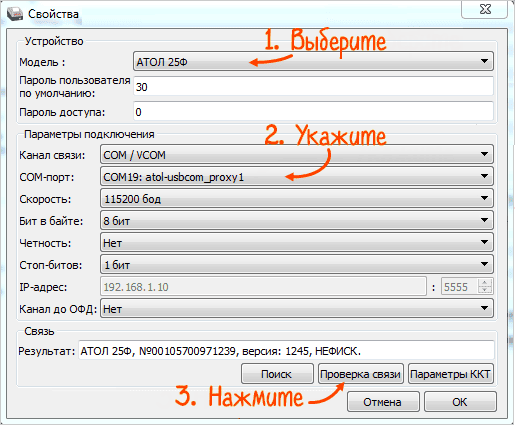Viewport: 515px width, 425px height.
Task: Expand the Канал до ОФД dropdown
Action: [297, 308]
